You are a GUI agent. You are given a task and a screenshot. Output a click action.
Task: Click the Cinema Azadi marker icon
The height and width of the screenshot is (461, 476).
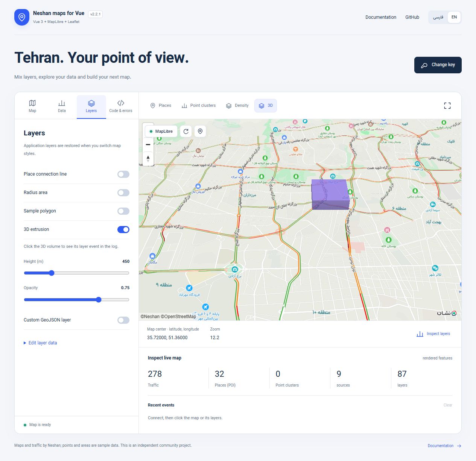coord(433,205)
